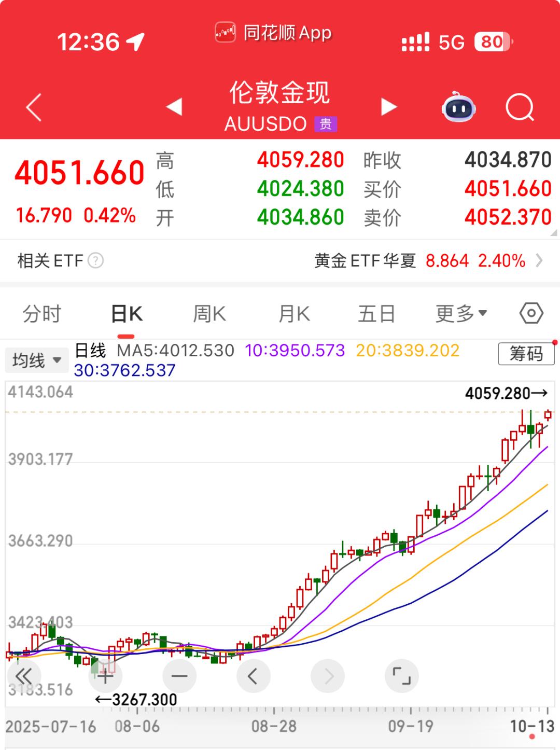The width and height of the screenshot is (560, 750).
Task: Switch to the 分时 tab
Action: point(42,314)
